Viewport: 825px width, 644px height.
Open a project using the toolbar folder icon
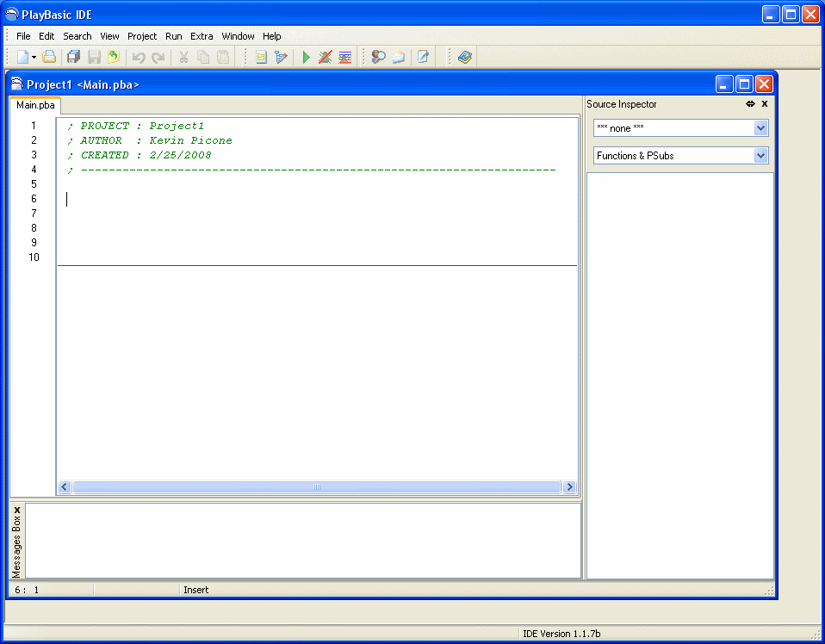pyautogui.click(x=49, y=57)
